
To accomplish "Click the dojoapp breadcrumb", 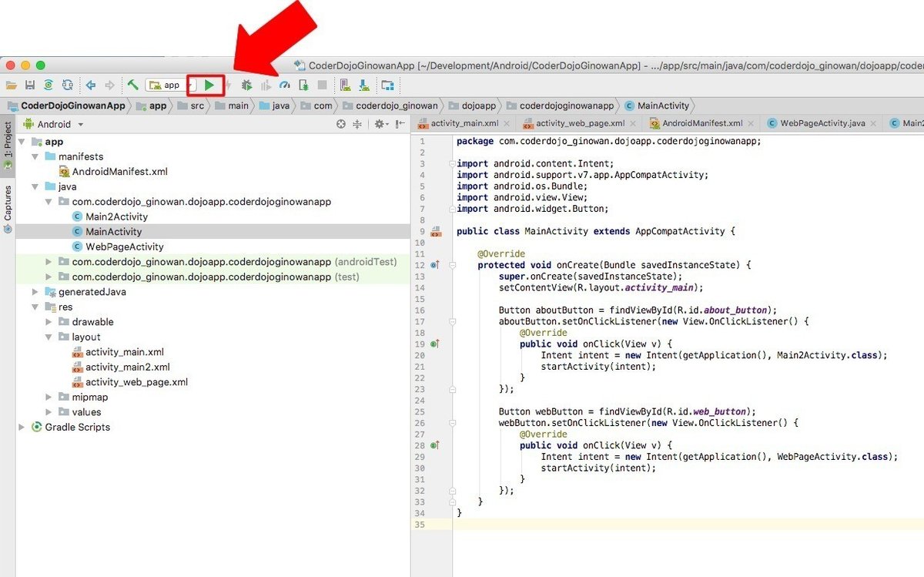I will click(x=471, y=106).
